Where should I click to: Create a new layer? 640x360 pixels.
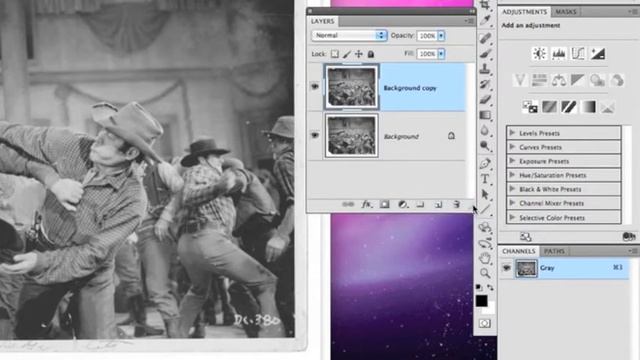[438, 204]
